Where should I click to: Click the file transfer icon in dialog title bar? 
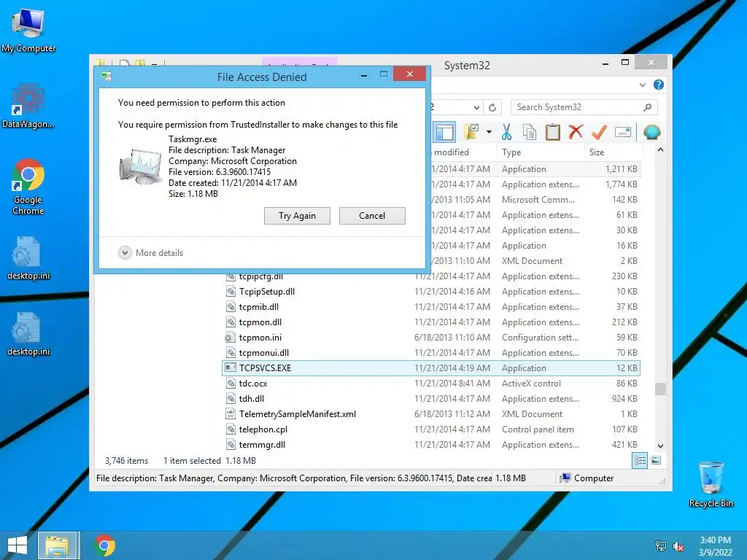click(x=107, y=76)
